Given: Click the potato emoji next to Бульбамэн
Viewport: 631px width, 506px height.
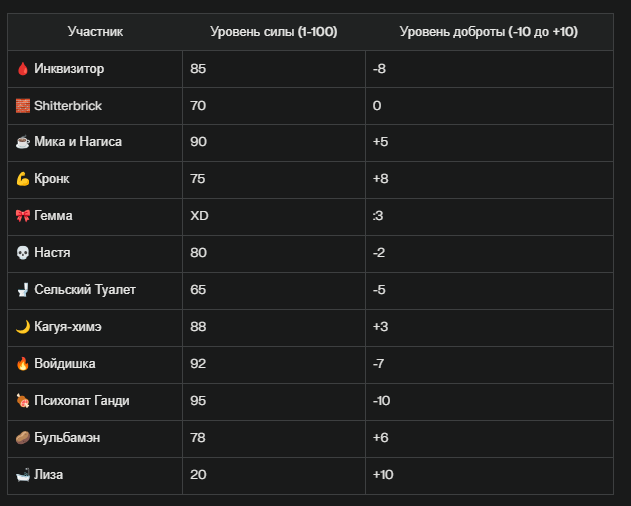Looking at the screenshot, I should coord(23,438).
